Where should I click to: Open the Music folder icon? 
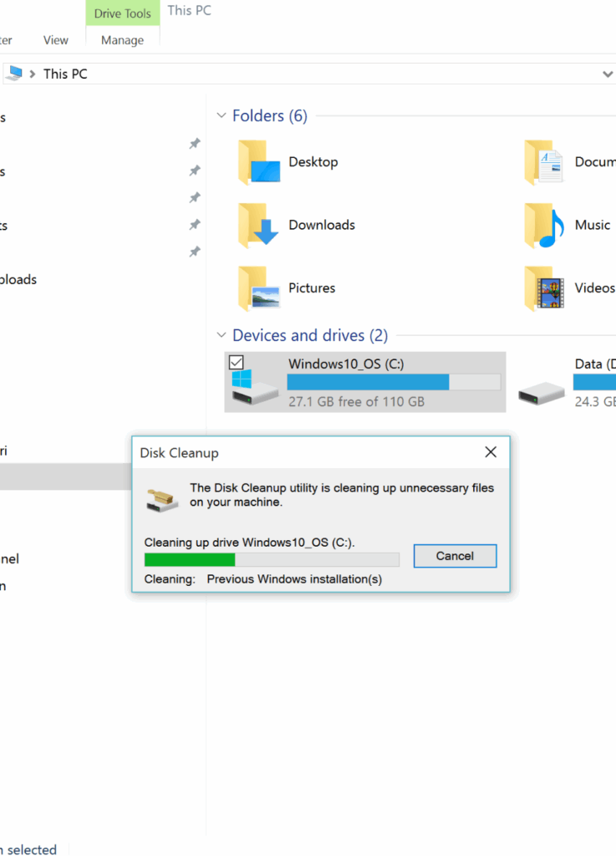pyautogui.click(x=543, y=225)
